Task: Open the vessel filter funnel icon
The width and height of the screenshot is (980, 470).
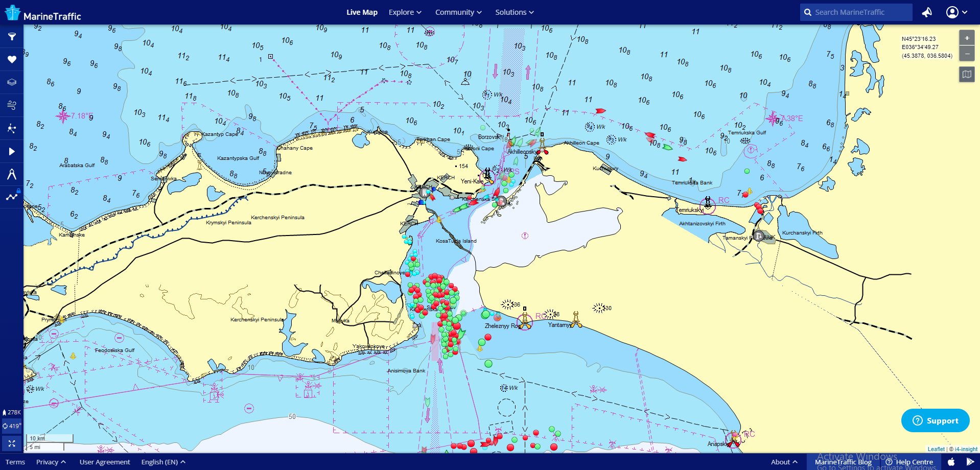Action: tap(12, 37)
